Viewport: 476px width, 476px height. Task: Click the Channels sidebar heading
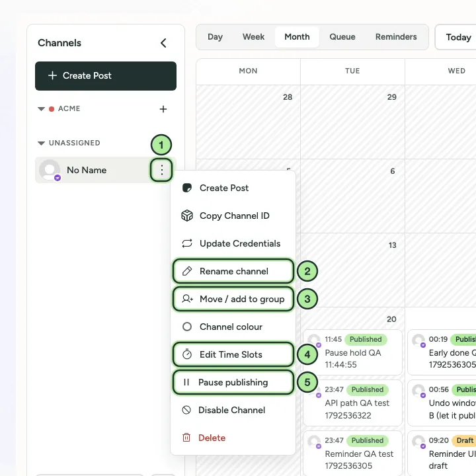59,43
